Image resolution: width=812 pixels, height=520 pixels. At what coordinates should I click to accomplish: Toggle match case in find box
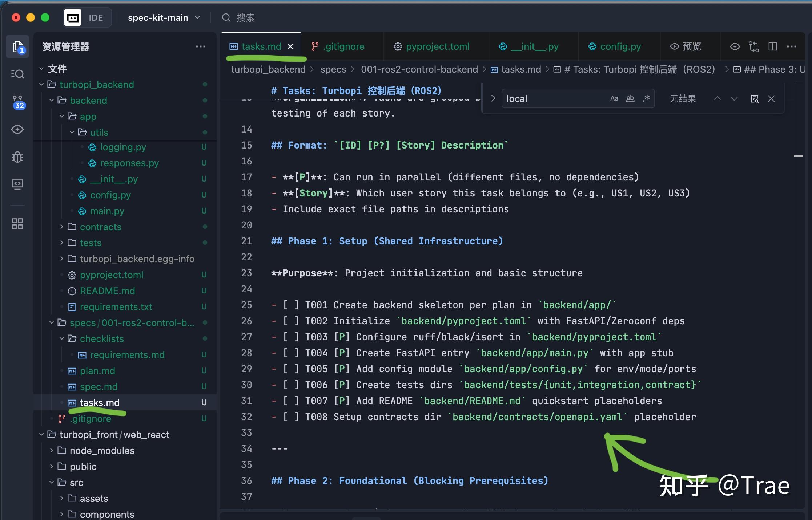614,98
